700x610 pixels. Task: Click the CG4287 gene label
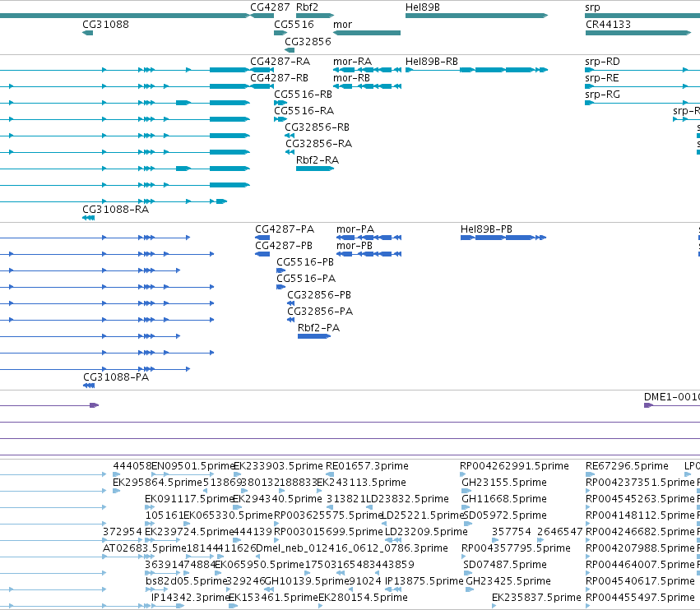click(270, 7)
